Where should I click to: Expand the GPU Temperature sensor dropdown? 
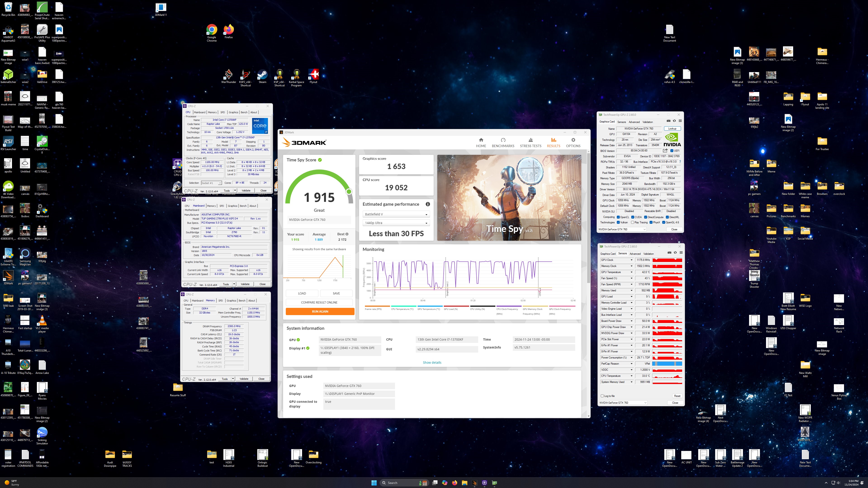pyautogui.click(x=631, y=272)
